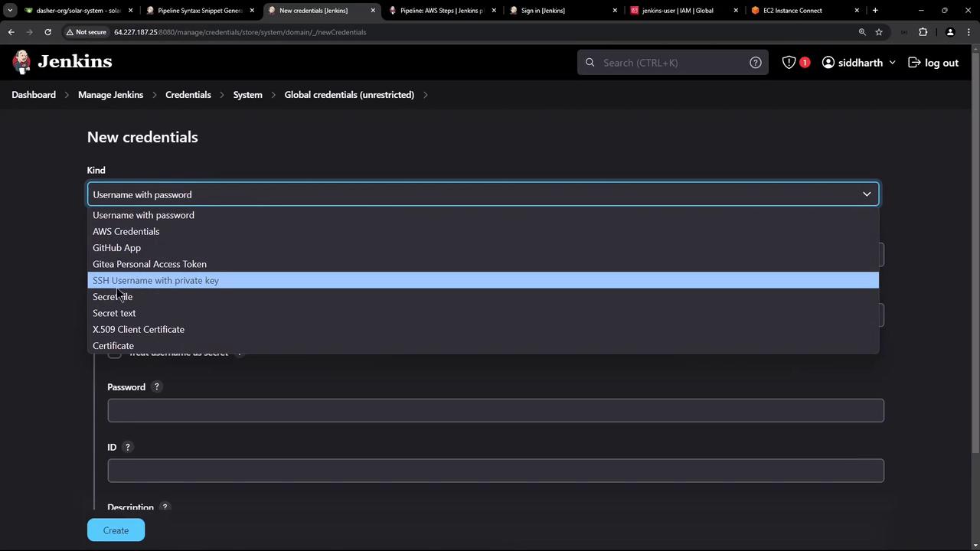Click the siddharth user avatar icon
This screenshot has width=980, height=551.
[x=828, y=63]
